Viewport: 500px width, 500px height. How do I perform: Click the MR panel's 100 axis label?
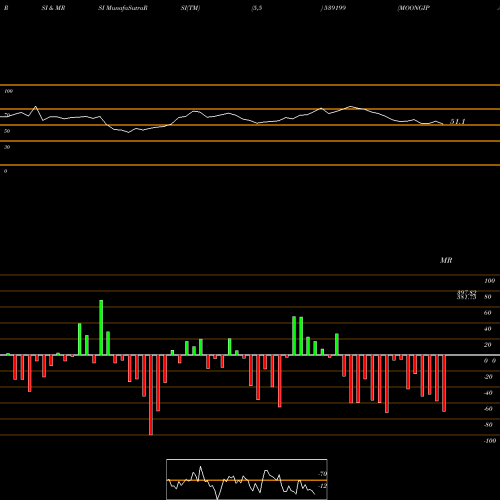(x=489, y=281)
